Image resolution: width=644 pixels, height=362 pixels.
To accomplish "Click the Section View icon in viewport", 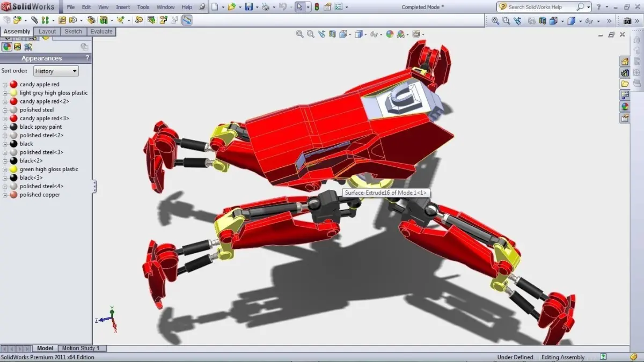I will (x=333, y=34).
